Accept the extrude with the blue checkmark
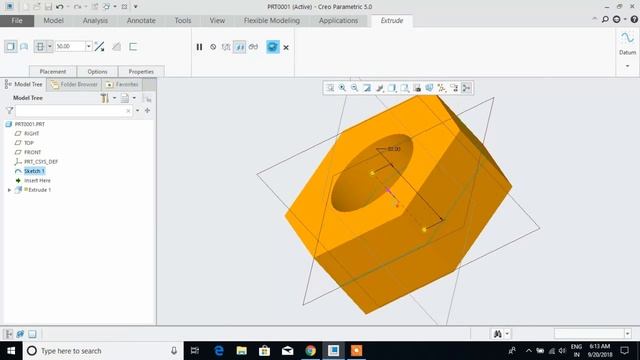The width and height of the screenshot is (640, 360). pyautogui.click(x=273, y=47)
